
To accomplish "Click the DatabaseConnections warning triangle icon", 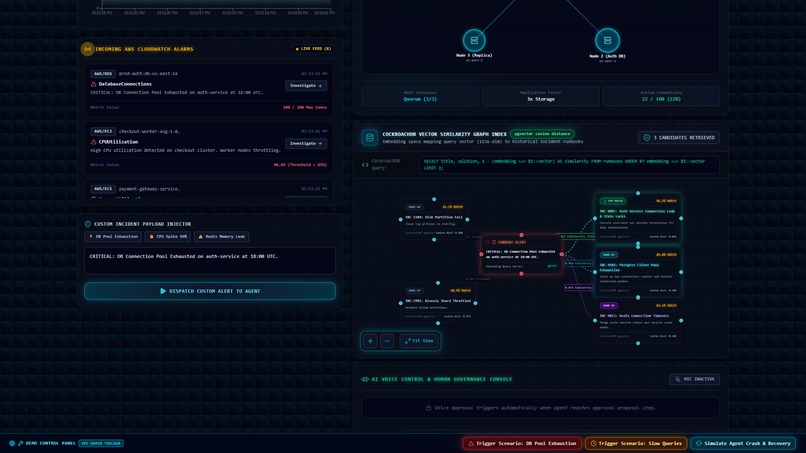I will (94, 84).
